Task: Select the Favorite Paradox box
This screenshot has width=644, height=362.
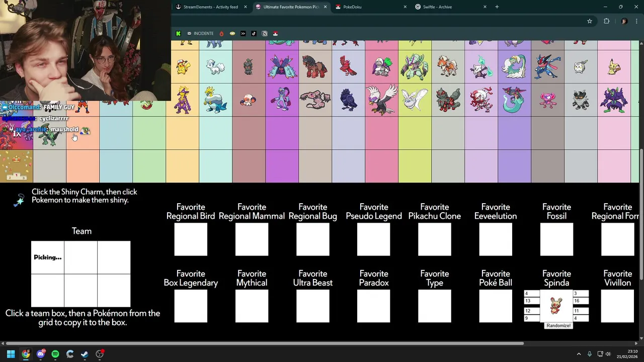Action: point(374,306)
